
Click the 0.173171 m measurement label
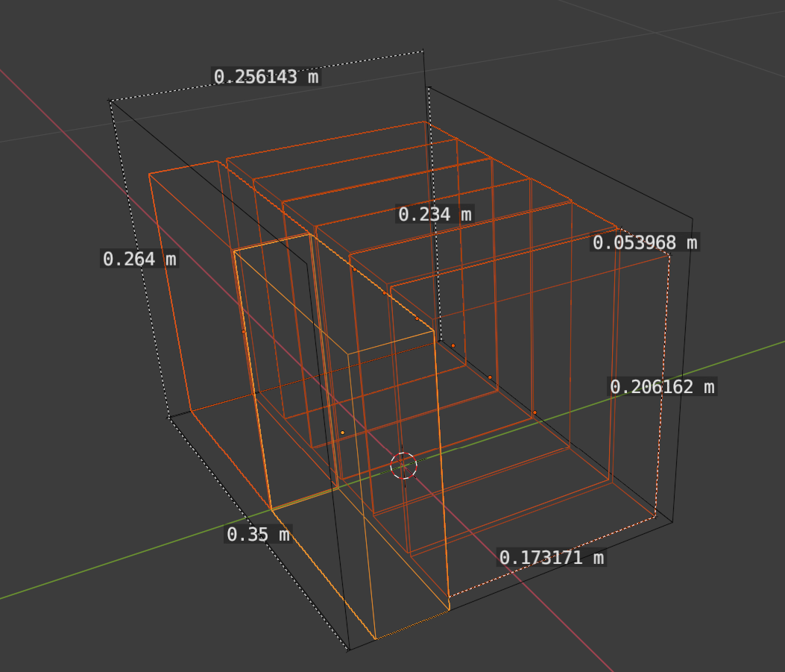coord(551,558)
